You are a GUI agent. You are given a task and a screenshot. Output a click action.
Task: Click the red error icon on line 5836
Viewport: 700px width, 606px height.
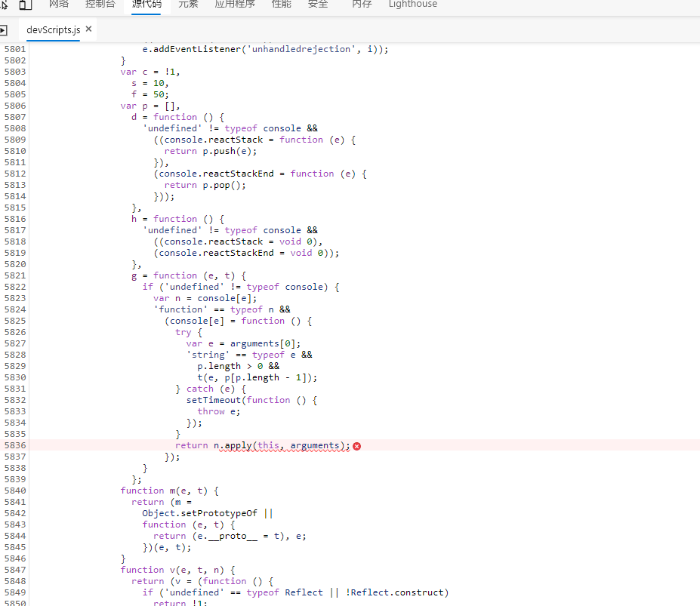coord(356,446)
